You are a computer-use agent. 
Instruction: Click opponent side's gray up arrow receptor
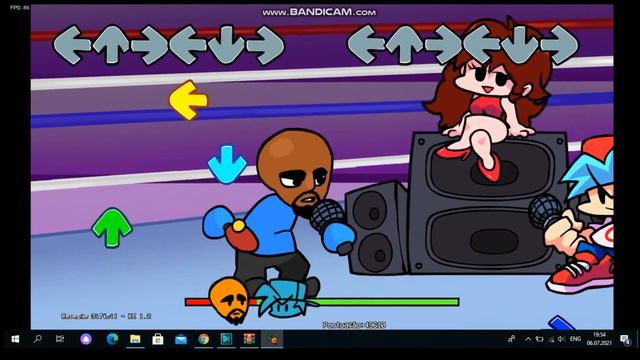tap(111, 45)
